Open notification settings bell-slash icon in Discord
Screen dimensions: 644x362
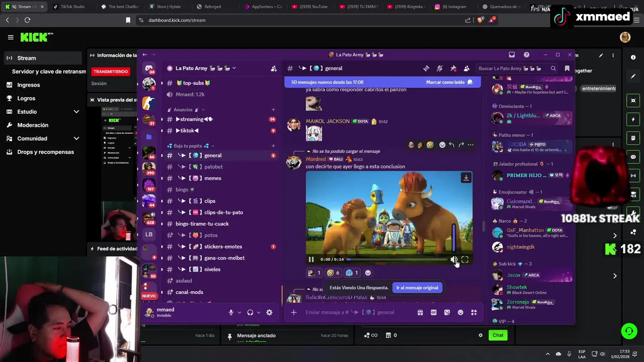(x=440, y=68)
